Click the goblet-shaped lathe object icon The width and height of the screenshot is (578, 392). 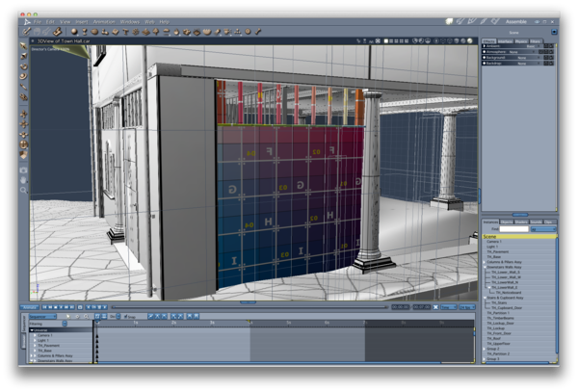[85, 32]
